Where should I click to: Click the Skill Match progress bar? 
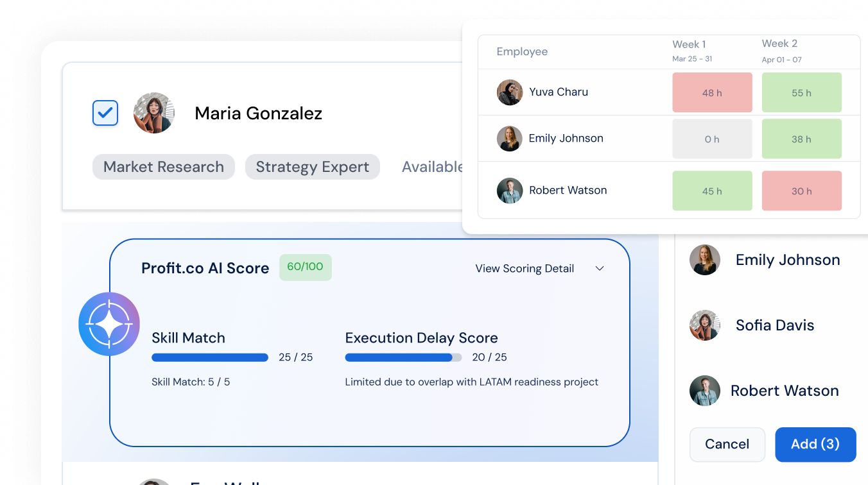tap(210, 357)
